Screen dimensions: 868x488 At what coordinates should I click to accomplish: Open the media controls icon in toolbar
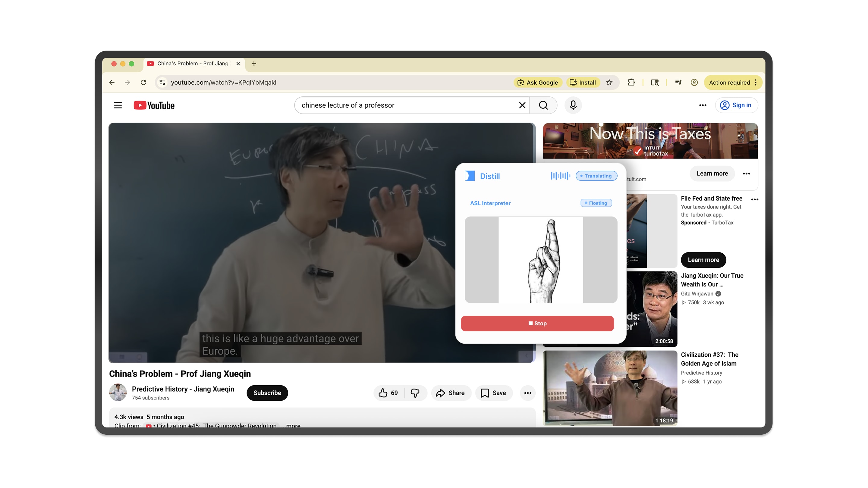pyautogui.click(x=678, y=83)
